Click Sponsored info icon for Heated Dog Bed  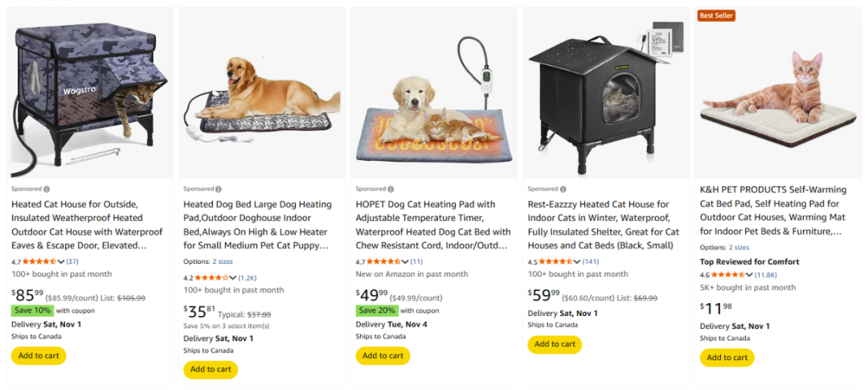[x=219, y=189]
